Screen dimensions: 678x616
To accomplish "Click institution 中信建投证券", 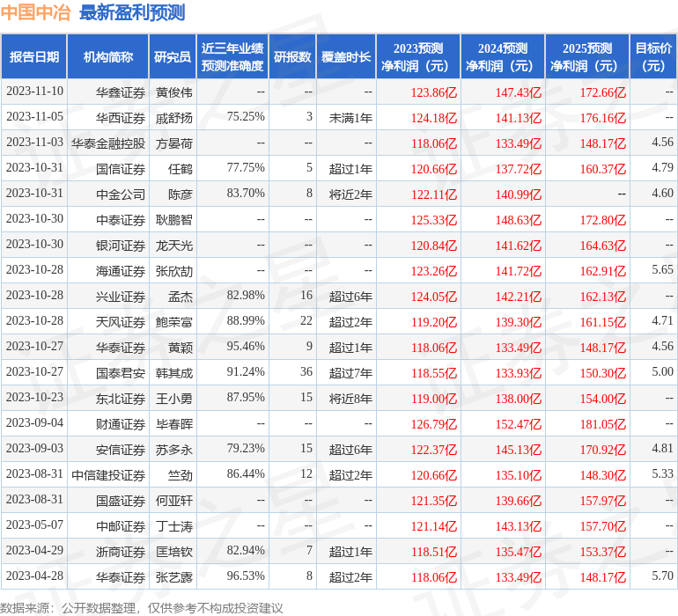I will coord(108,475).
